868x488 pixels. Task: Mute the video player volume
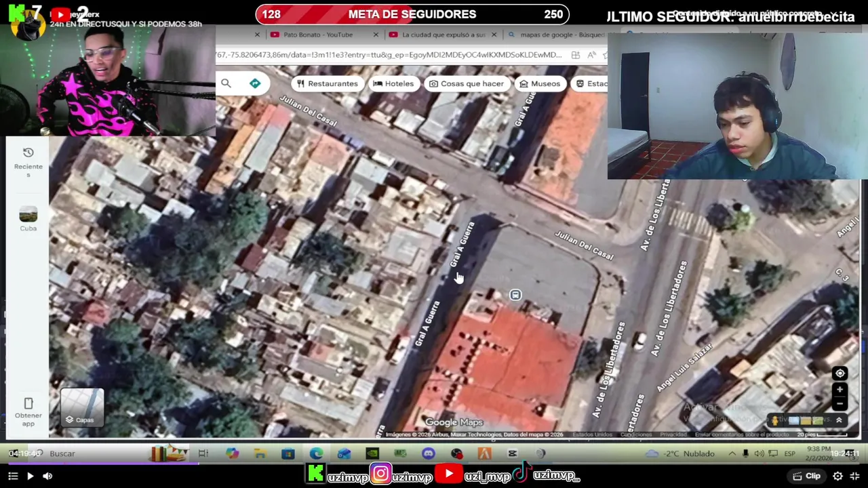[x=47, y=476]
